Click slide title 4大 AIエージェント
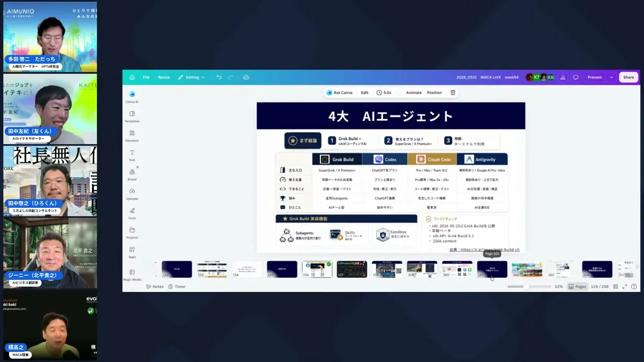This screenshot has height=362, width=644. (x=391, y=116)
